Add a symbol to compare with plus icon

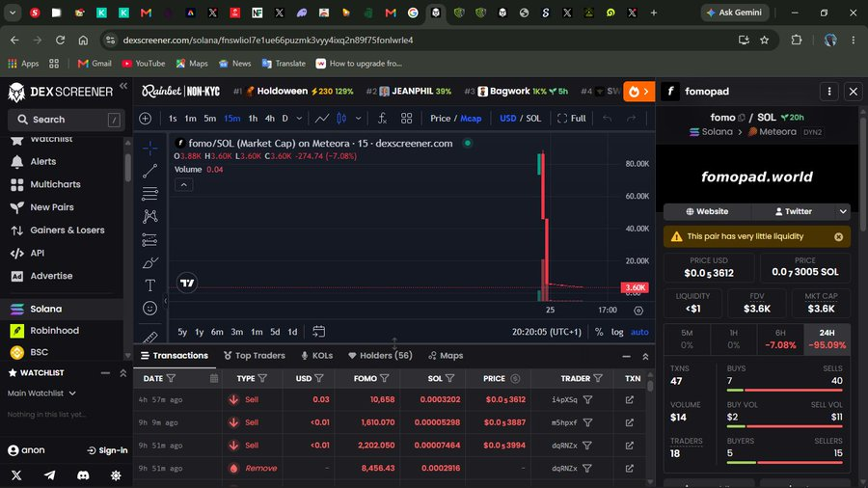[145, 119]
